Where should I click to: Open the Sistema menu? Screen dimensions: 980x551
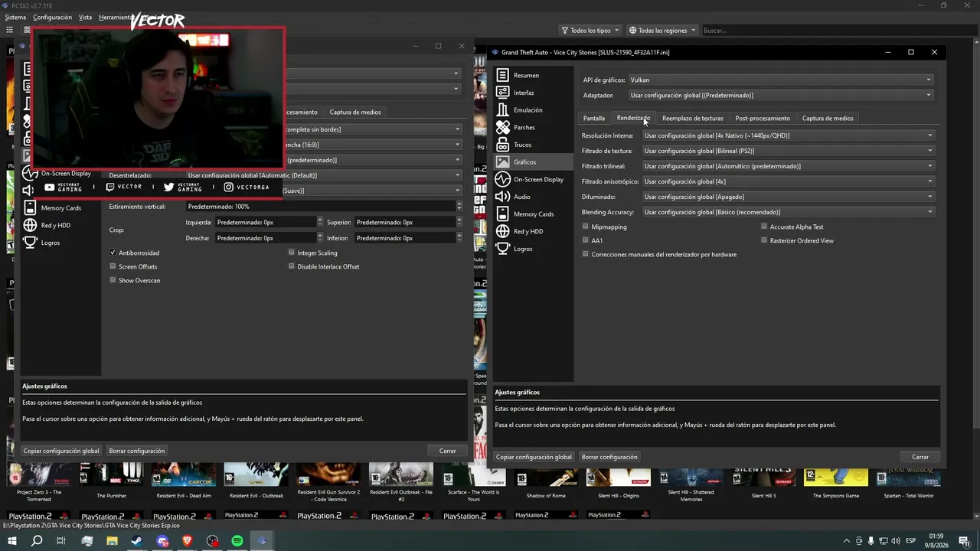click(x=15, y=17)
